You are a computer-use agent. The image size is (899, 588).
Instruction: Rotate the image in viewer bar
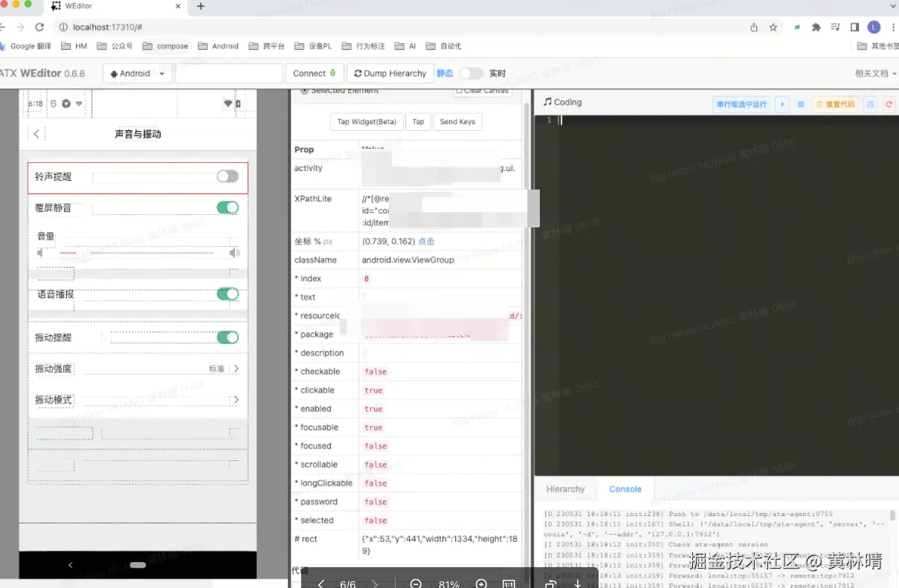click(550, 584)
